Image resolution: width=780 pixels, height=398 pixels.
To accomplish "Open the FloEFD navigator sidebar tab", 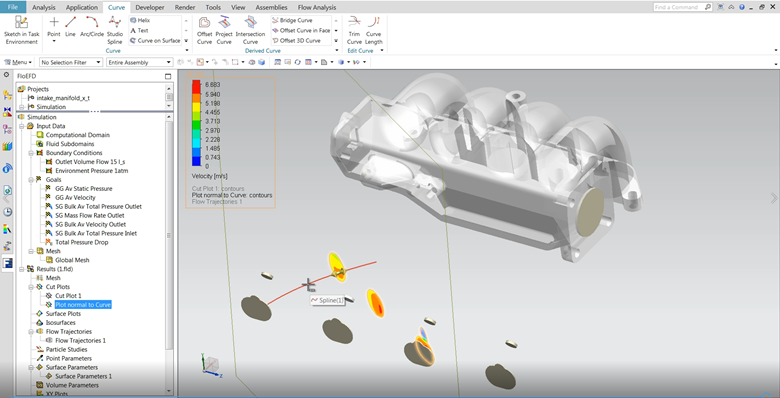I will (x=7, y=263).
